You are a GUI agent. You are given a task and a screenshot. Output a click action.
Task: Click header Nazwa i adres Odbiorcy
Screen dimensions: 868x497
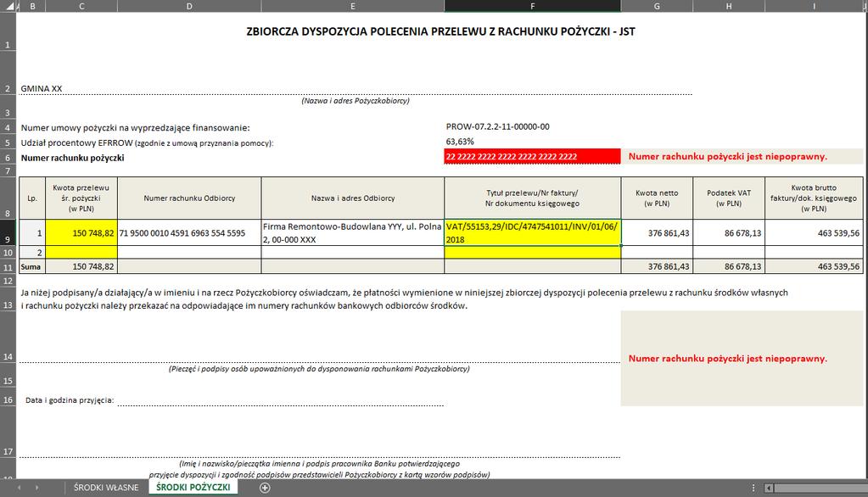pos(353,198)
